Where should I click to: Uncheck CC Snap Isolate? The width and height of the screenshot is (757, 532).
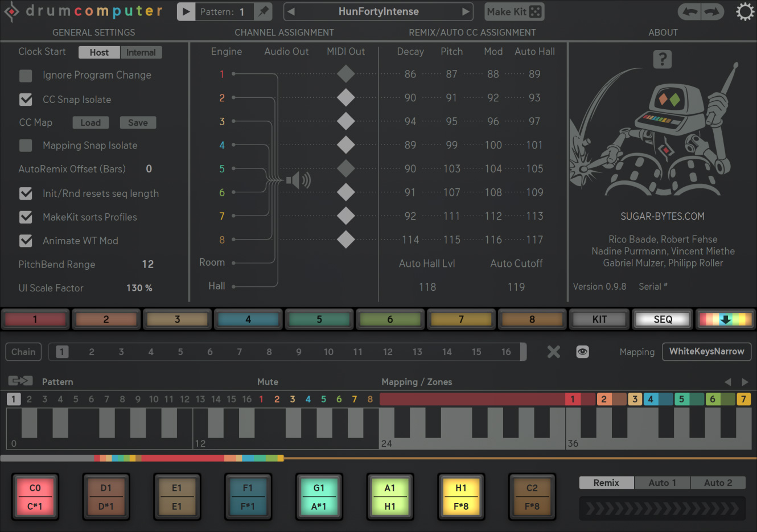26,100
